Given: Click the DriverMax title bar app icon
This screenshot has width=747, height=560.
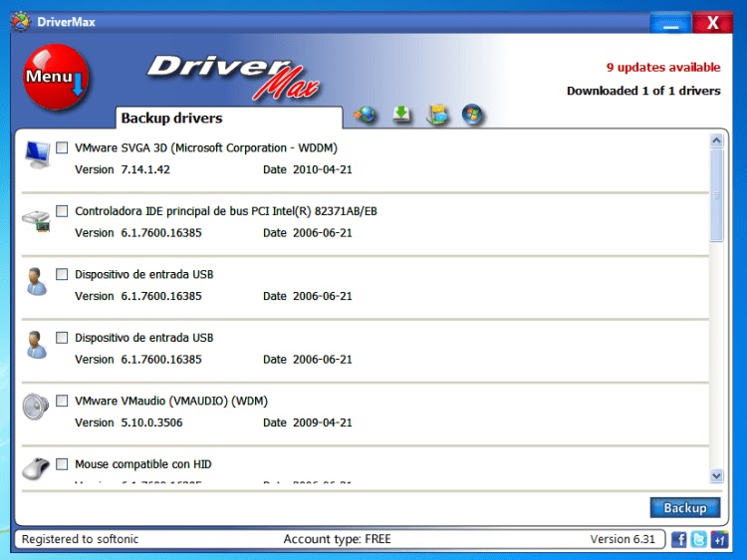Looking at the screenshot, I should pos(21,22).
